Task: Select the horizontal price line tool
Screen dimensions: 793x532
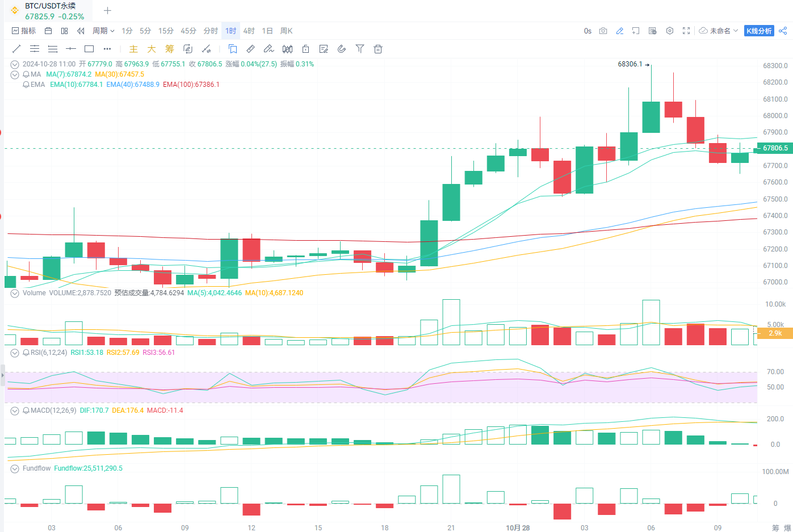Action: [x=71, y=49]
